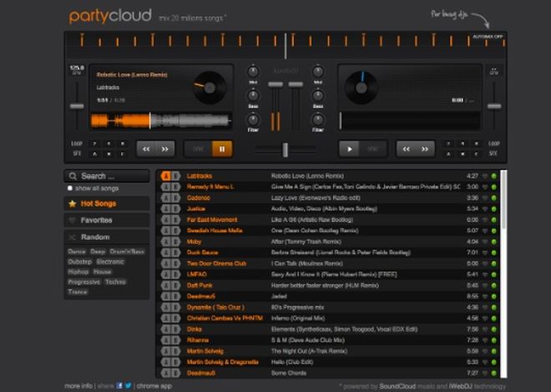Turn the left deck Bass knob

(x=253, y=95)
